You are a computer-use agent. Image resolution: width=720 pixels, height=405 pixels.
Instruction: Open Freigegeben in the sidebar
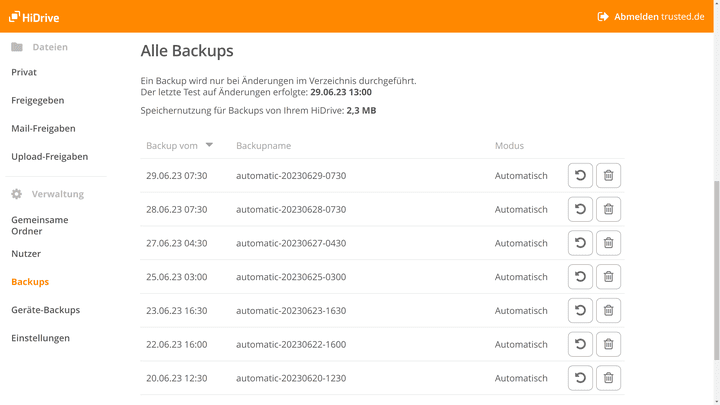38,100
